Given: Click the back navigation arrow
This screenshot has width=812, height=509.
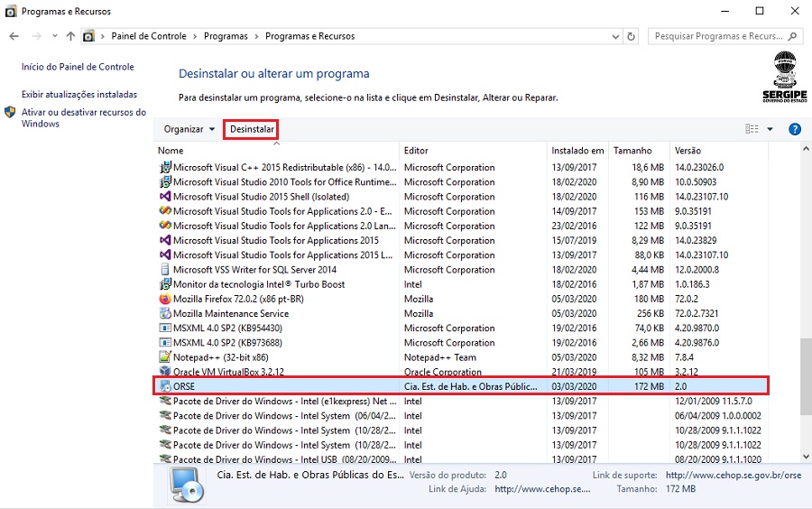Looking at the screenshot, I should [x=14, y=36].
